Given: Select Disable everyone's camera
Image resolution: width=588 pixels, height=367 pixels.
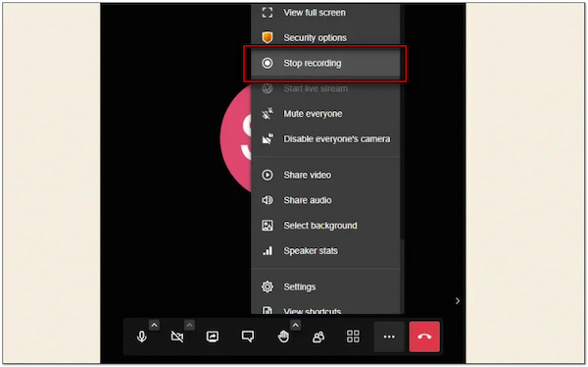Looking at the screenshot, I should (x=325, y=139).
